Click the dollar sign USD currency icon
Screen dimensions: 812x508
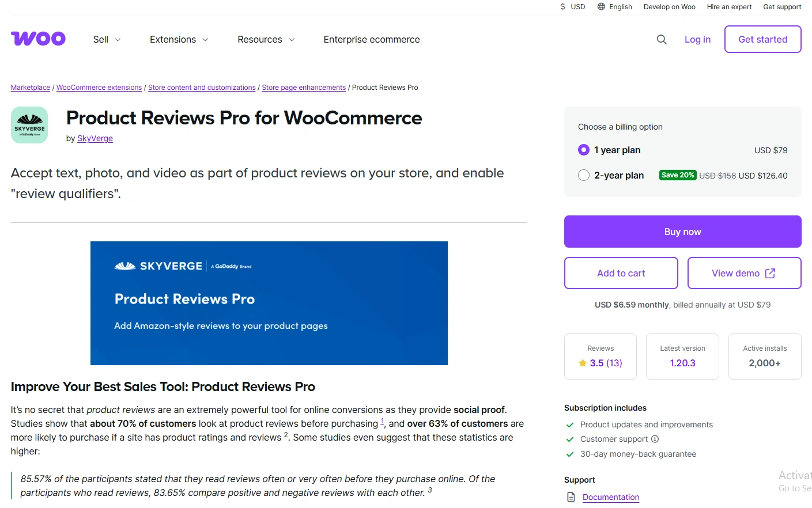coord(562,7)
